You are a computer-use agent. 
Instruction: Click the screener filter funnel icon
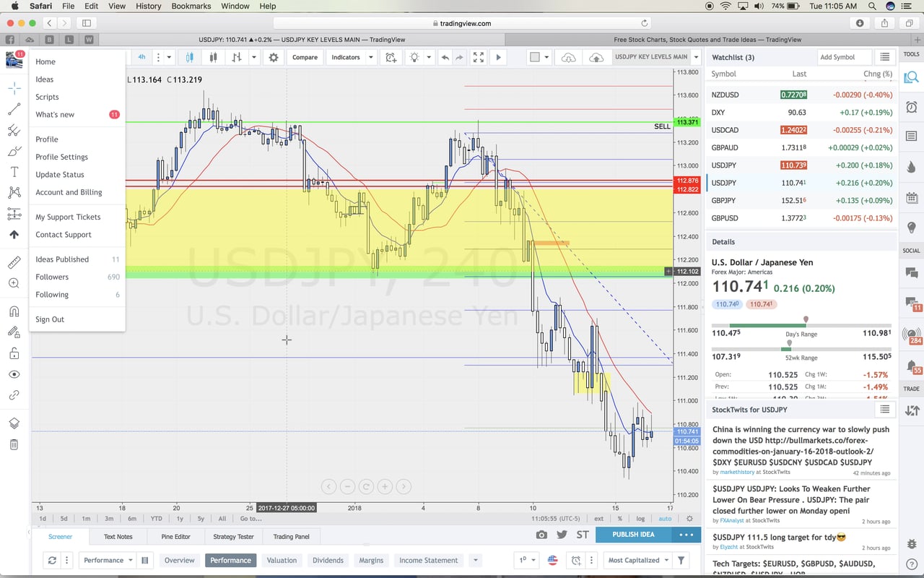tap(681, 560)
